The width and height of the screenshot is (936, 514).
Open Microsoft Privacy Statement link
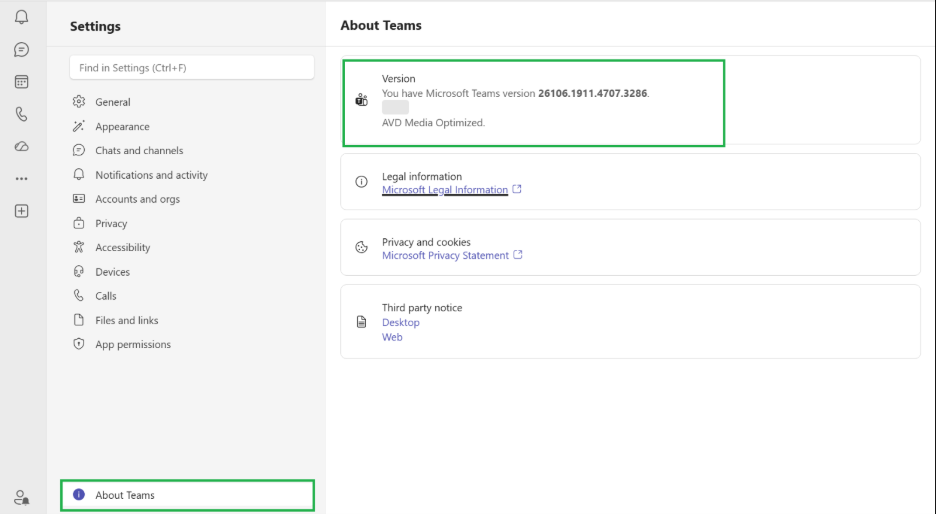point(445,256)
